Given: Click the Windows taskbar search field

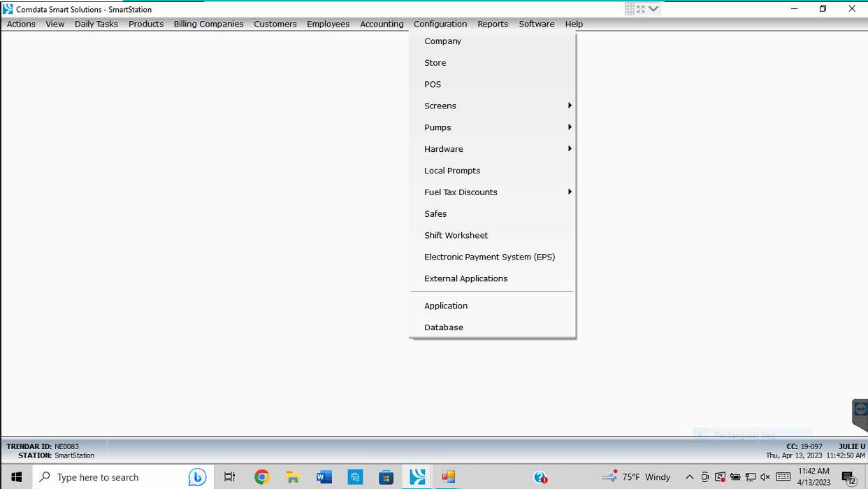Looking at the screenshot, I should click(x=112, y=477).
